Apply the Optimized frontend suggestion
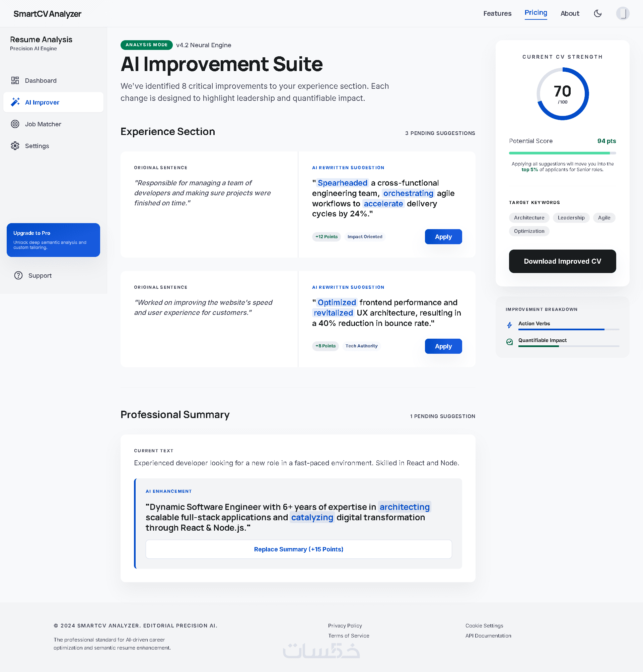The image size is (643, 672). point(443,346)
